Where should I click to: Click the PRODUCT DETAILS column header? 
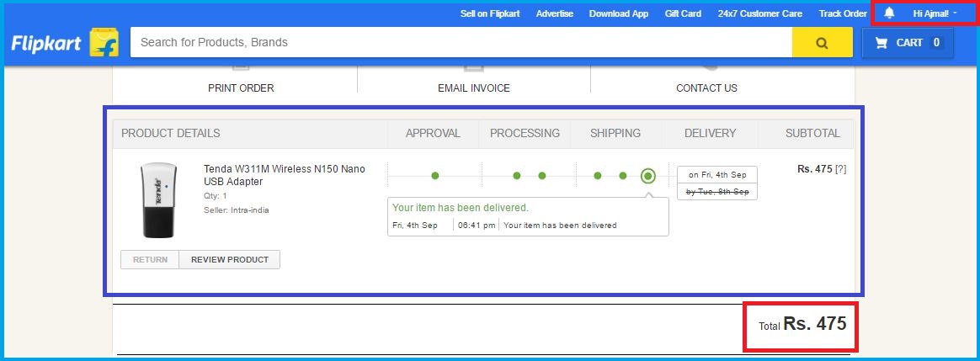(171, 133)
